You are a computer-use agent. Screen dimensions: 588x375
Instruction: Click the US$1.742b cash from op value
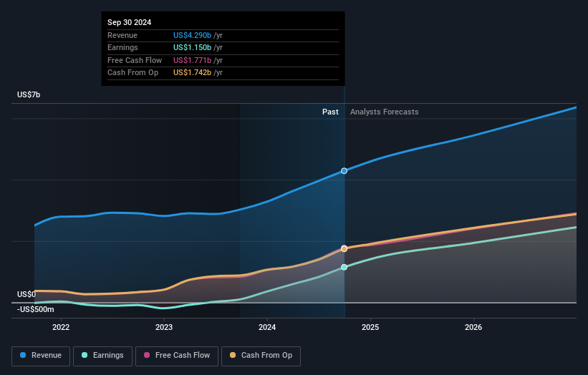(193, 73)
